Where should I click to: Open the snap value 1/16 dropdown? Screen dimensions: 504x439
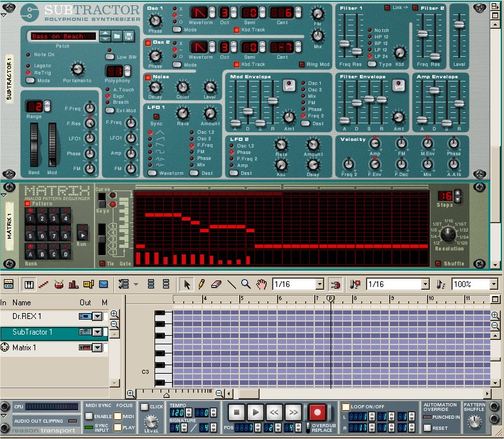point(319,284)
